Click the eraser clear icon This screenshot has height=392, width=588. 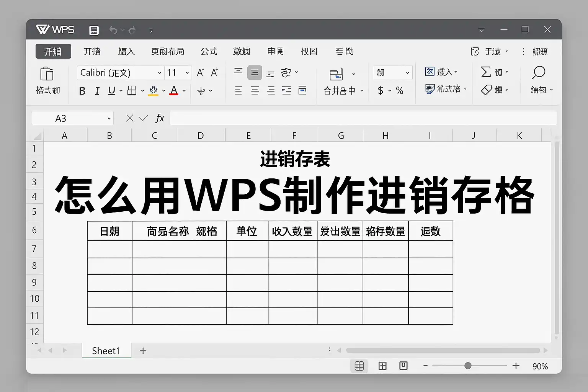(486, 90)
